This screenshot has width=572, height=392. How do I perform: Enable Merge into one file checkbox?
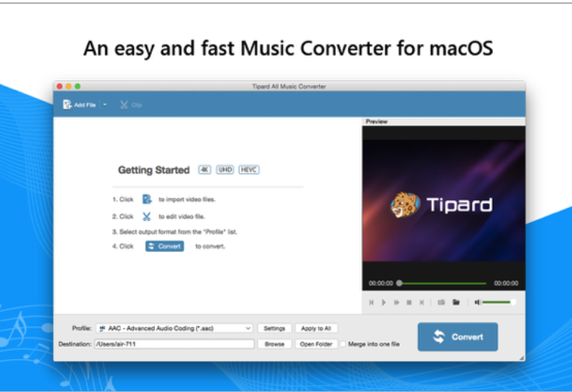(343, 344)
